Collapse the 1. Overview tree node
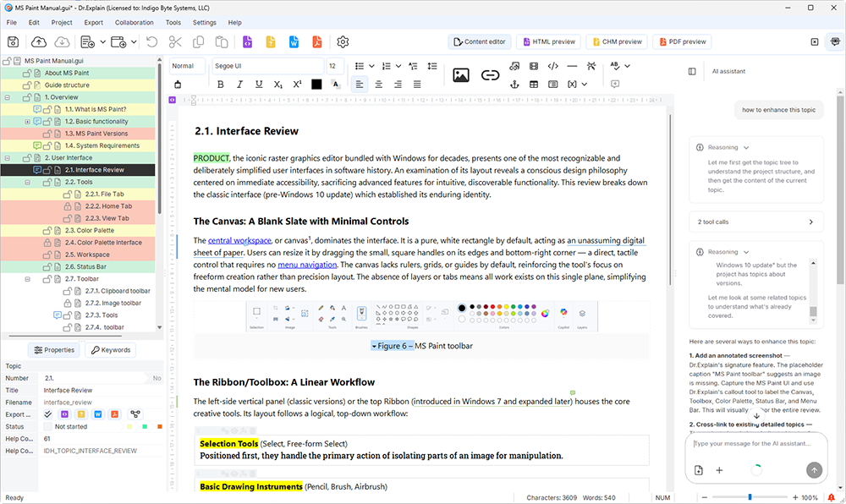The image size is (846, 504). [x=8, y=97]
